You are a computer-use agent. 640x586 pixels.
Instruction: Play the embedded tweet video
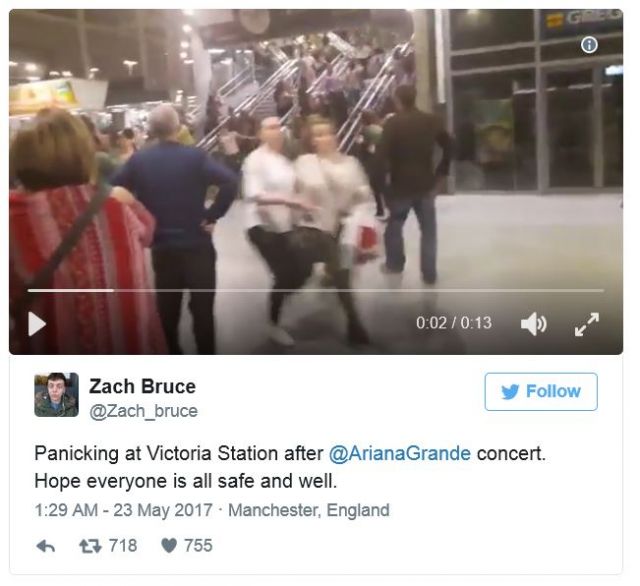pyautogui.click(x=37, y=324)
